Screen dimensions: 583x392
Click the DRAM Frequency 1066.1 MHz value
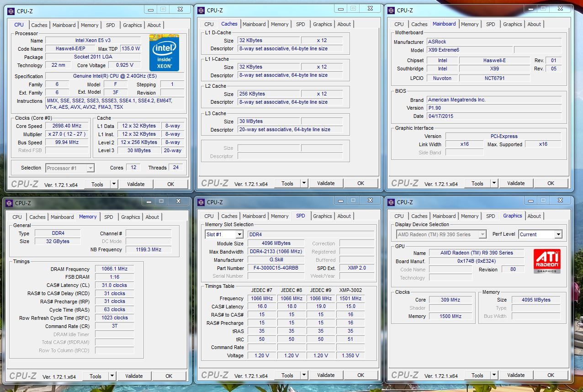tap(114, 269)
